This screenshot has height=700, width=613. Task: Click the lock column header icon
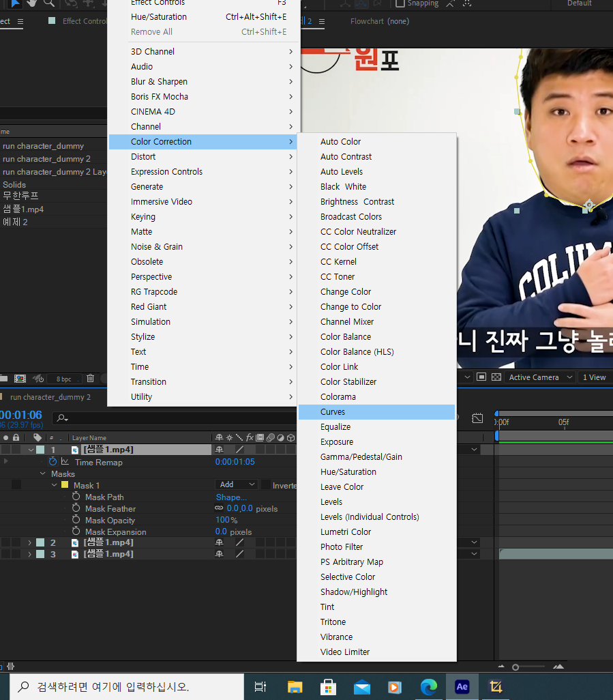16,437
